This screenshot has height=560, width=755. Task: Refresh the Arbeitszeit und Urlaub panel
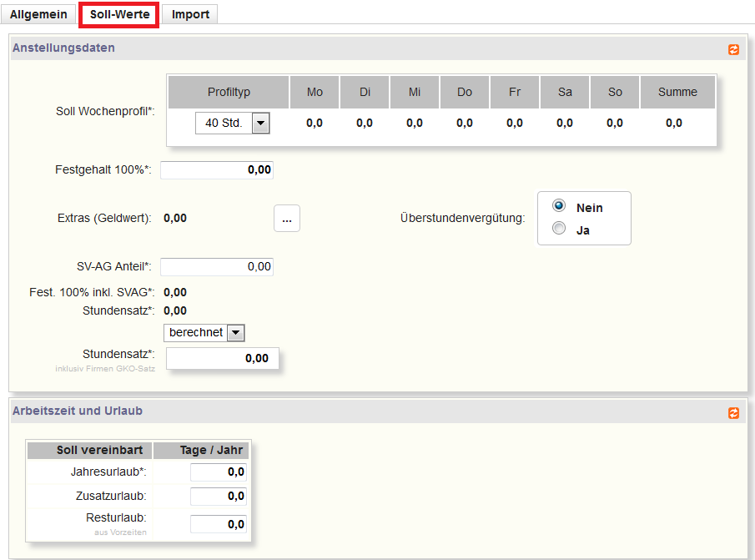pyautogui.click(x=733, y=411)
